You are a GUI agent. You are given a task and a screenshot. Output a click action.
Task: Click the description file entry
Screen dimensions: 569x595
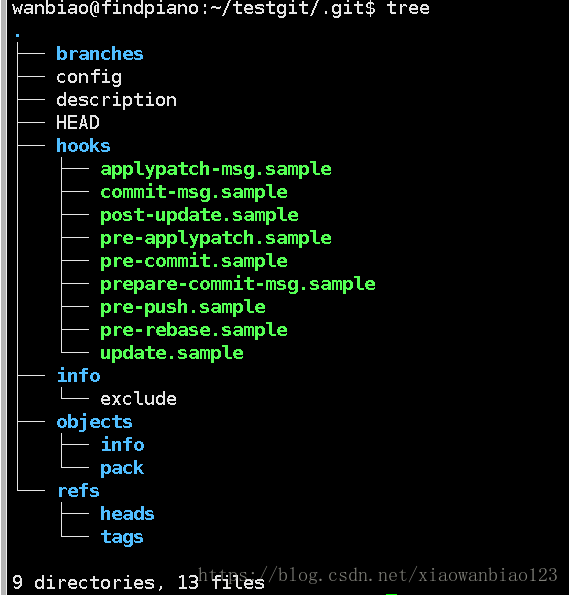pos(117,101)
